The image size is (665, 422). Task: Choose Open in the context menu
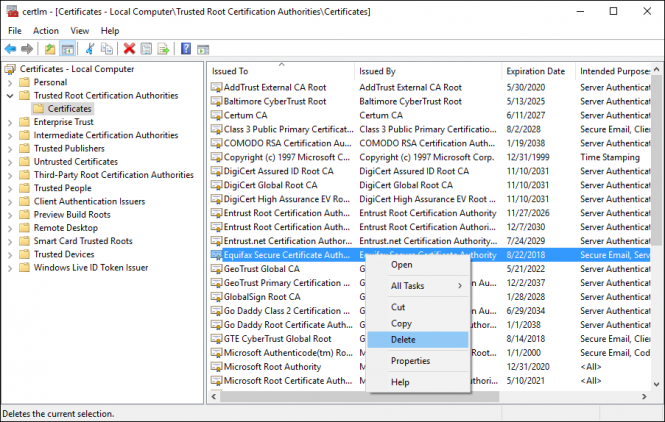coord(418,265)
